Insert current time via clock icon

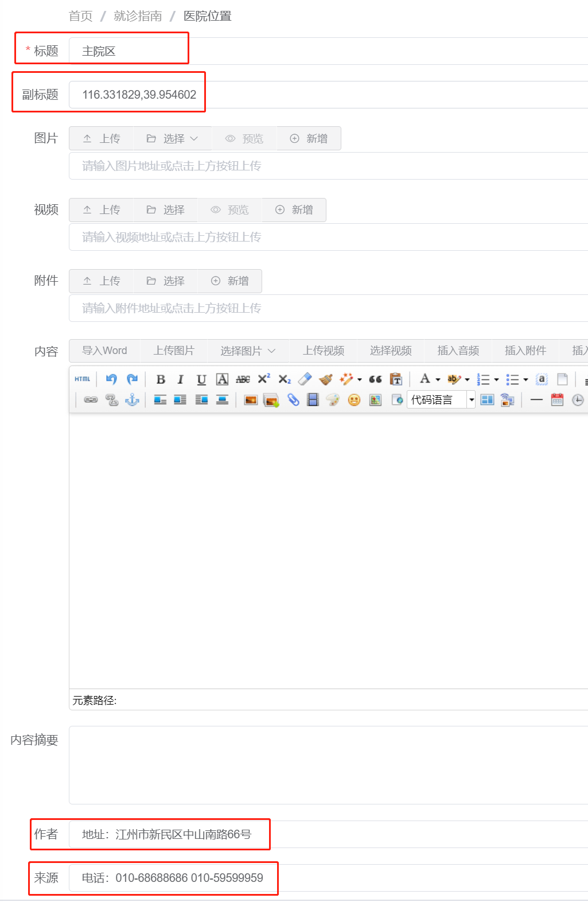(x=578, y=400)
